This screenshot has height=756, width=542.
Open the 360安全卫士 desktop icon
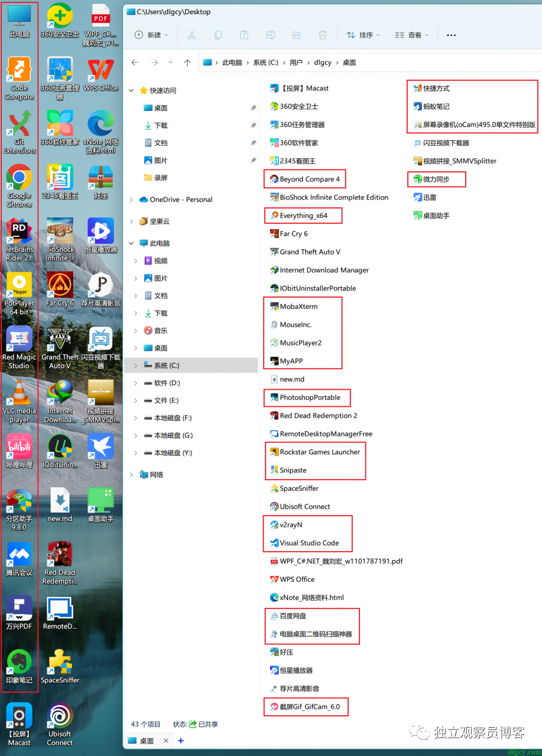60,21
